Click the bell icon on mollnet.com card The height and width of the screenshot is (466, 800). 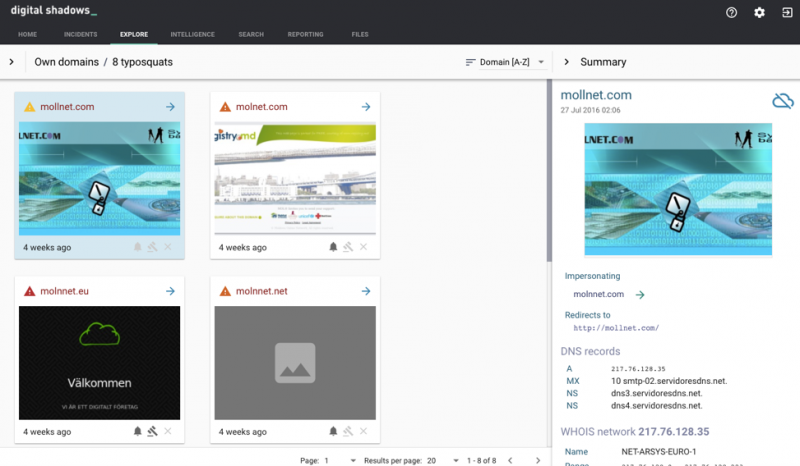coord(137,247)
